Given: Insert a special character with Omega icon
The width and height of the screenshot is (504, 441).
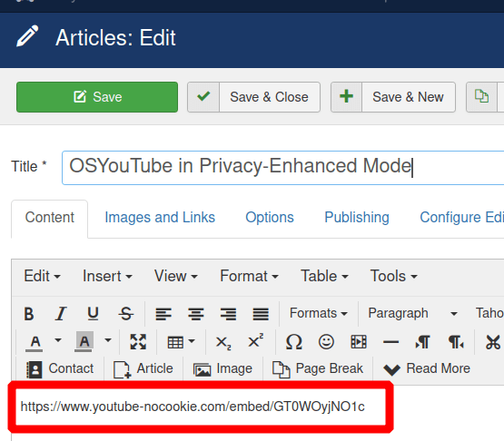Looking at the screenshot, I should point(294,342).
